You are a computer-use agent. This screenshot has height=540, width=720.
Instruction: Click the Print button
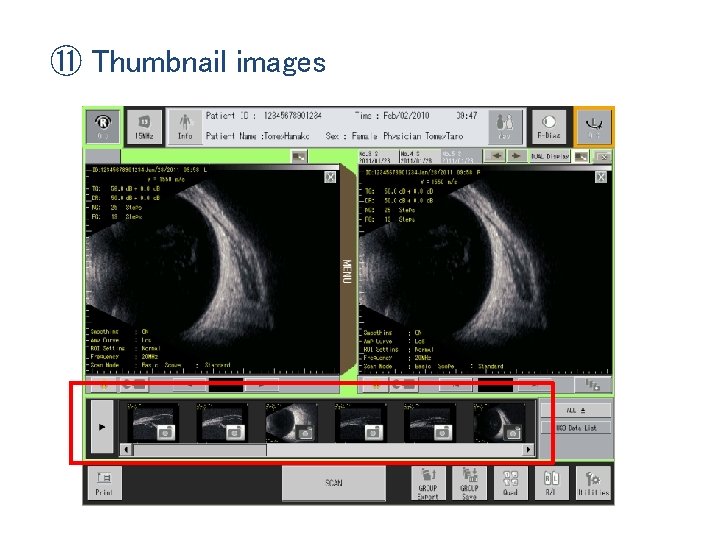tap(104, 484)
